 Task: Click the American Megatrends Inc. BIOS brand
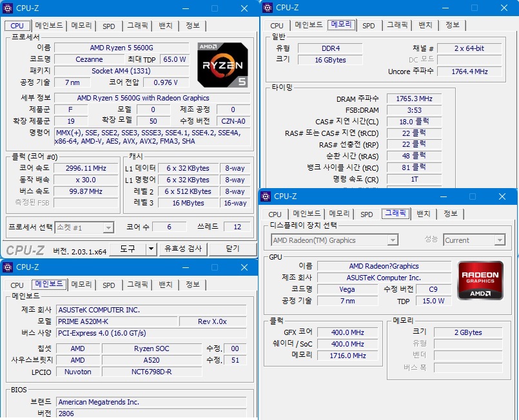pyautogui.click(x=152, y=402)
